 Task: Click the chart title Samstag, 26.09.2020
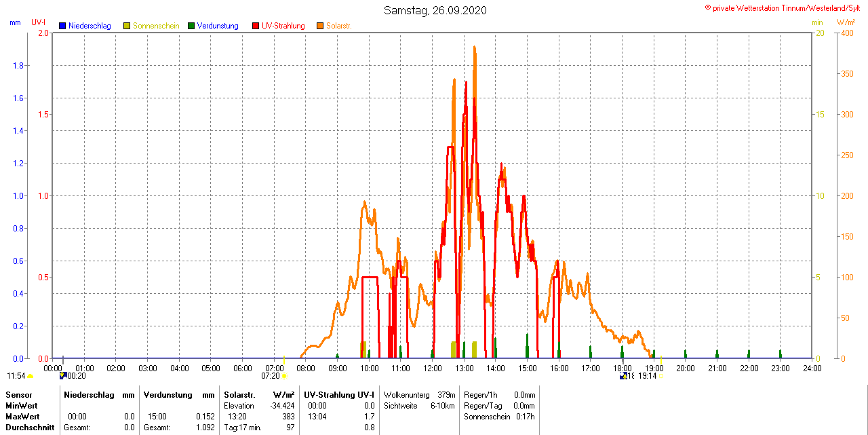click(435, 10)
